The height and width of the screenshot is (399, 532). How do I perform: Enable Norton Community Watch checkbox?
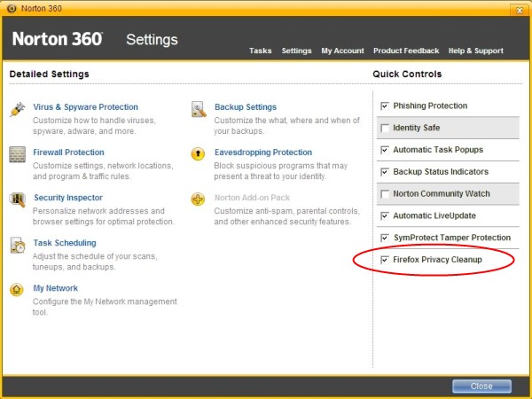(x=385, y=194)
